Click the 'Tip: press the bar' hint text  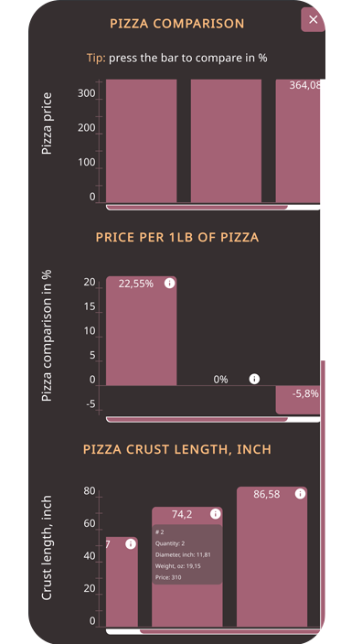click(x=177, y=58)
